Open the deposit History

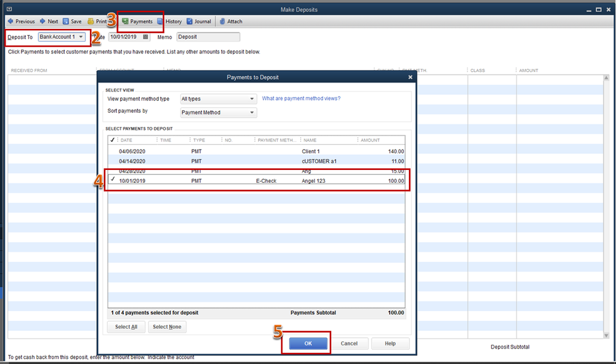coord(170,22)
